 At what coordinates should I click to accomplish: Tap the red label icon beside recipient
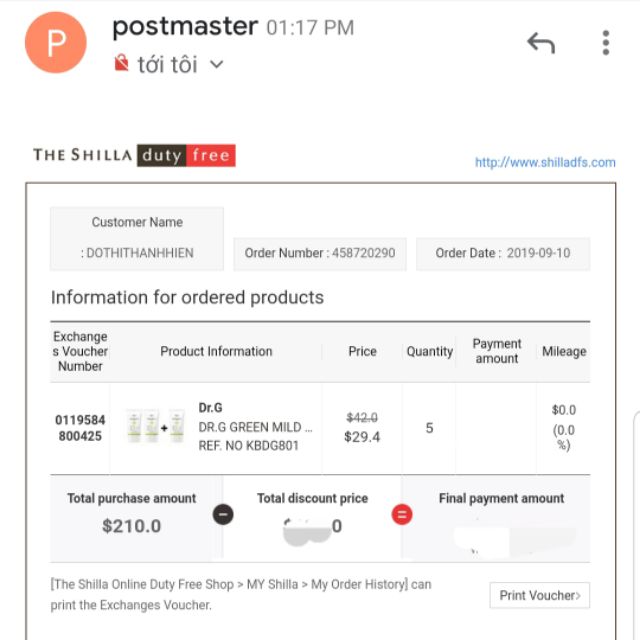(x=122, y=65)
